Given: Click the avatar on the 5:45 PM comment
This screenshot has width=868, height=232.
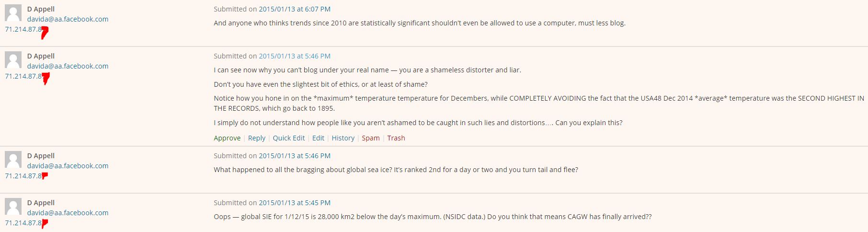Looking at the screenshot, I should (13, 207).
